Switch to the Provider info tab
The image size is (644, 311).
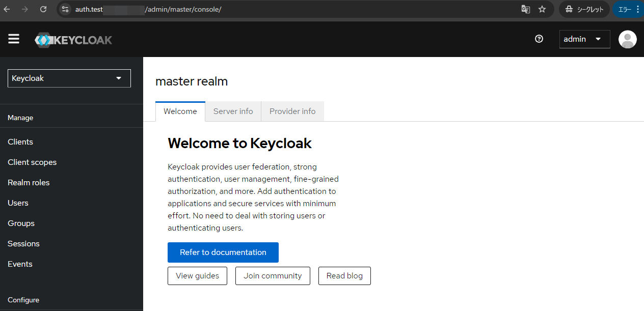point(292,111)
